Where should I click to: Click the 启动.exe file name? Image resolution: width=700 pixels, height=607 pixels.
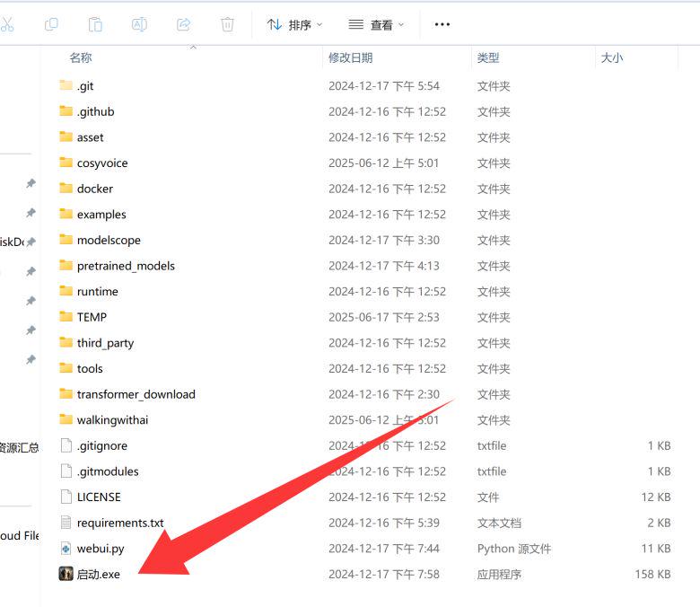coord(98,574)
